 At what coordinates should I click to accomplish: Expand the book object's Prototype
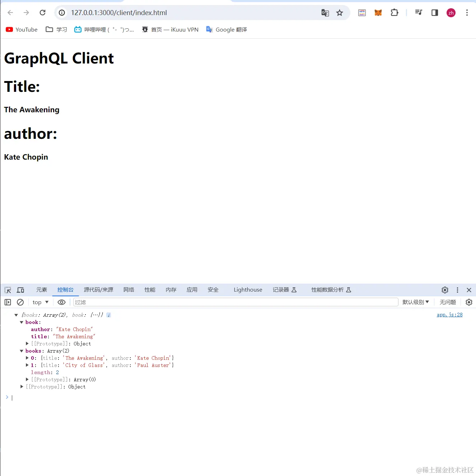click(x=27, y=344)
